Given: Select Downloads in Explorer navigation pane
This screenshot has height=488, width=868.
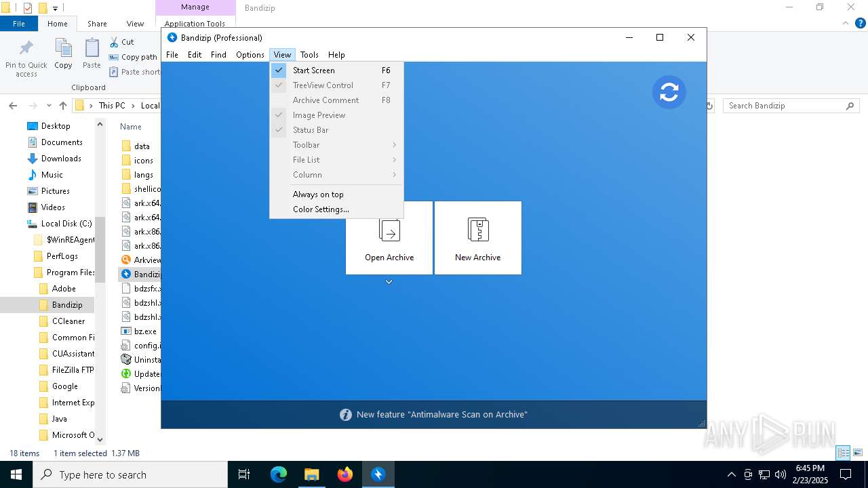Looking at the screenshot, I should pyautogui.click(x=61, y=159).
